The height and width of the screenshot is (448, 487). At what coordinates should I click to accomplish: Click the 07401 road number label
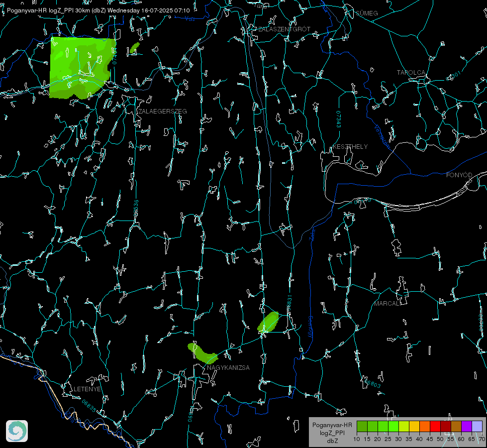pyautogui.click(x=114, y=57)
